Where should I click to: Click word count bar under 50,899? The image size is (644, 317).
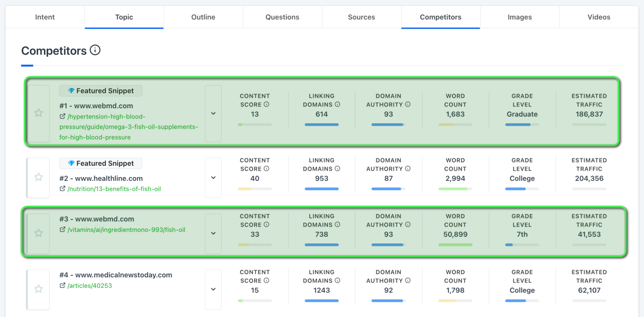pos(456,245)
